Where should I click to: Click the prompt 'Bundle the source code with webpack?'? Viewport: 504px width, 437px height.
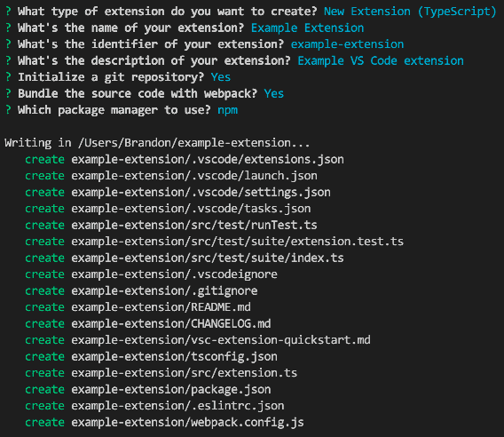[x=138, y=93]
